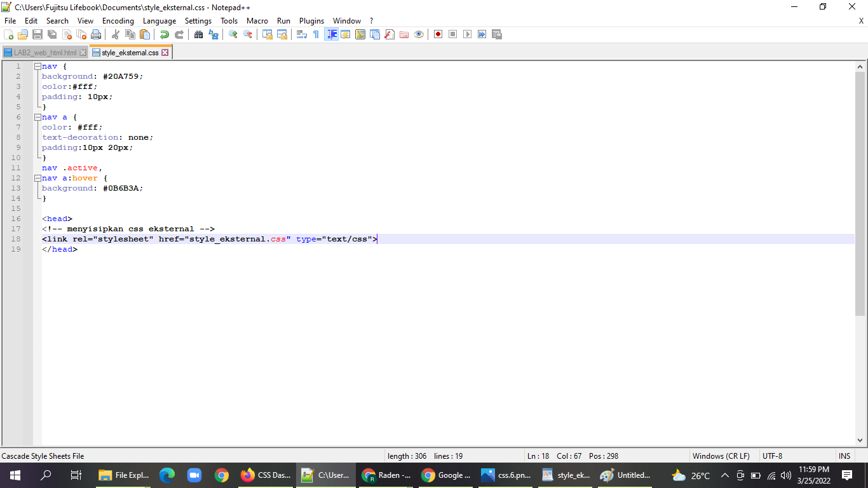Redo the edit via the toolbar
The image size is (868, 488).
179,34
